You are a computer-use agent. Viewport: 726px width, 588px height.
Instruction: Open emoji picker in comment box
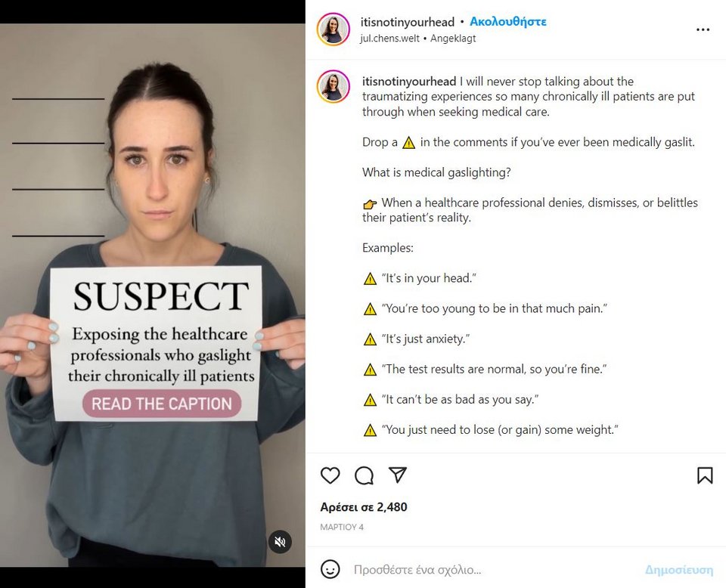click(x=330, y=569)
